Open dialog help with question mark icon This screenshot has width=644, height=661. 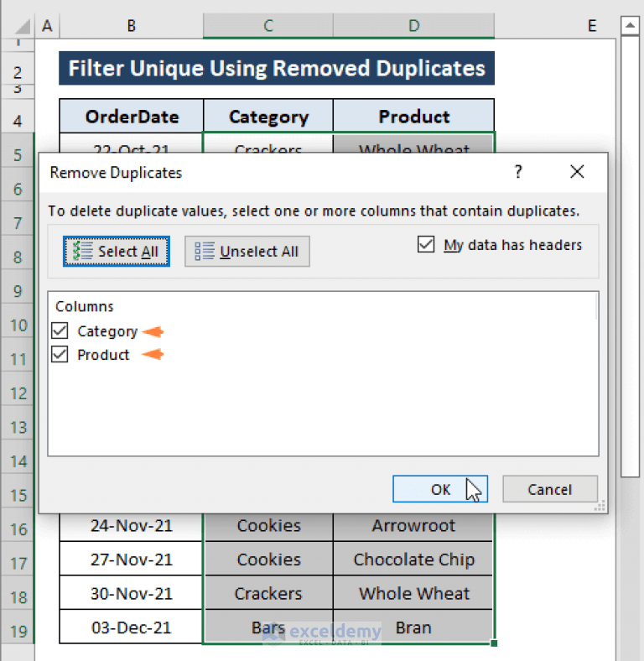point(518,172)
